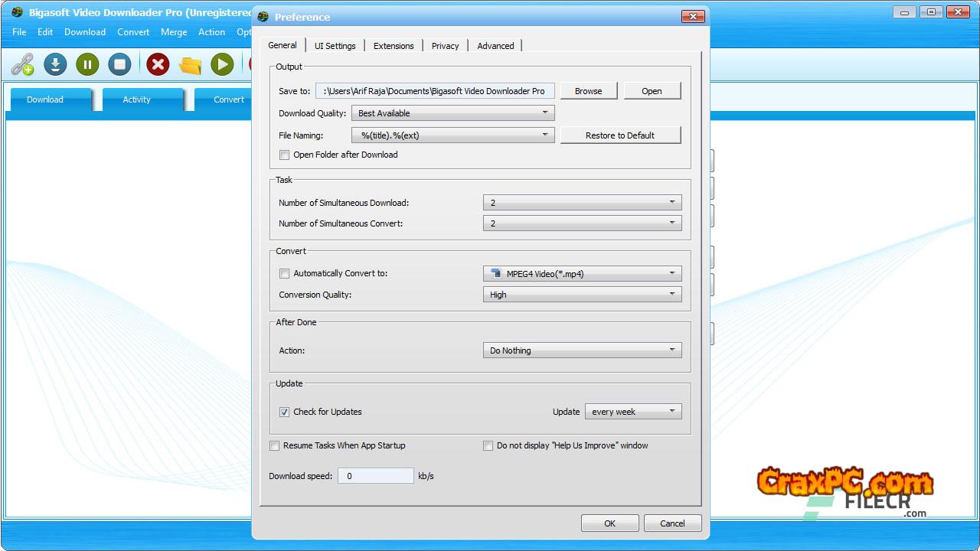
Task: Click the Cancel button
Action: point(672,523)
